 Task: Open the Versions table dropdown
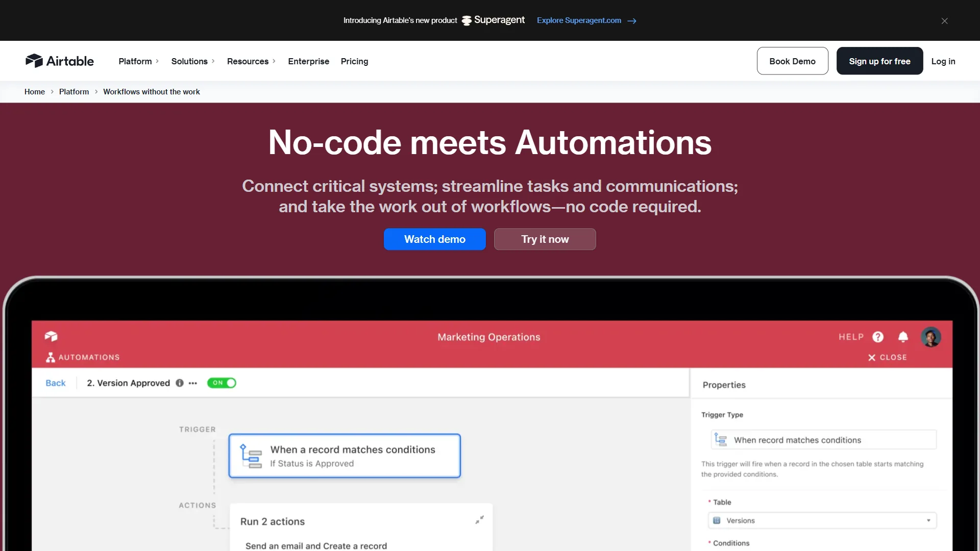pos(822,520)
